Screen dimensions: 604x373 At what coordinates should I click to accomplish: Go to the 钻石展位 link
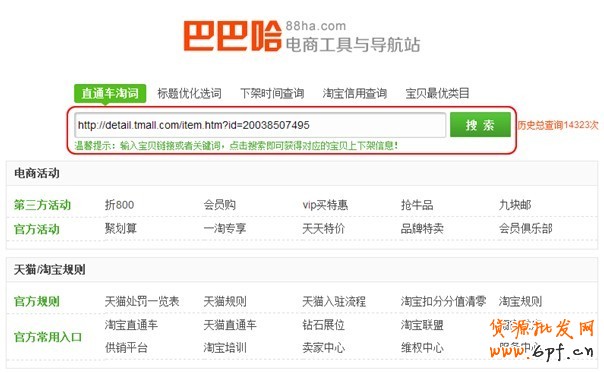tap(324, 325)
